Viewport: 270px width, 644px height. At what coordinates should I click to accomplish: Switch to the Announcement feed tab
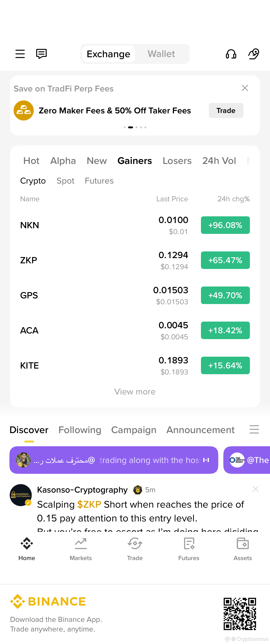coord(200,430)
